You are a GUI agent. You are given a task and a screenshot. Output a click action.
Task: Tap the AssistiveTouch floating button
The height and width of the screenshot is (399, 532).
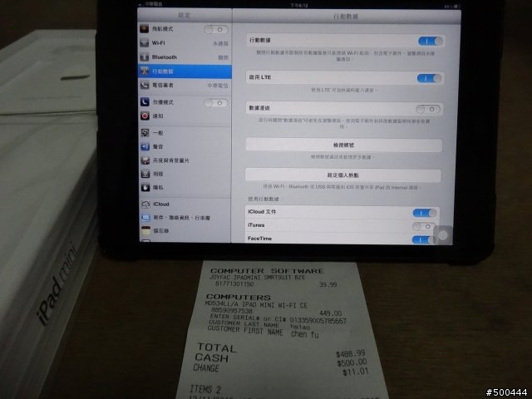tap(442, 235)
